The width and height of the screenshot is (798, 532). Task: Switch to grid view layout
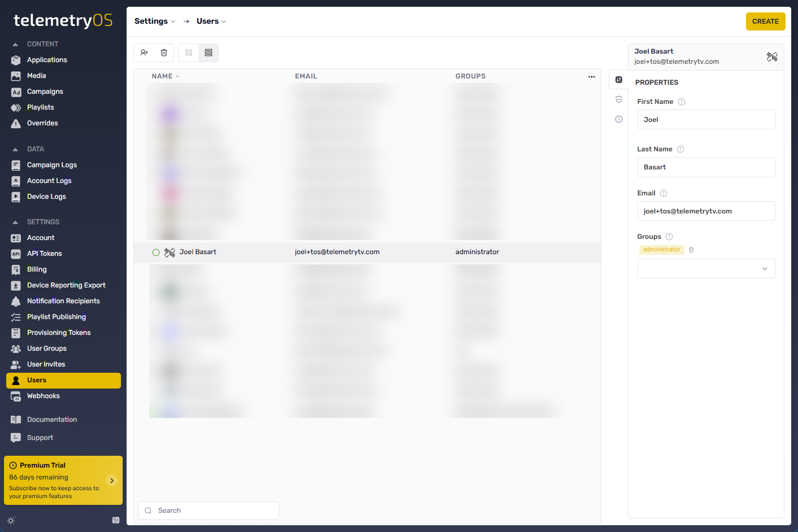(189, 53)
